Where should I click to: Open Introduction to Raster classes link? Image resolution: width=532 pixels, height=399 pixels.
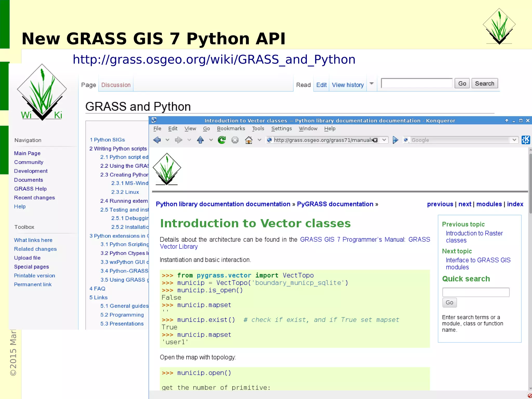point(474,237)
